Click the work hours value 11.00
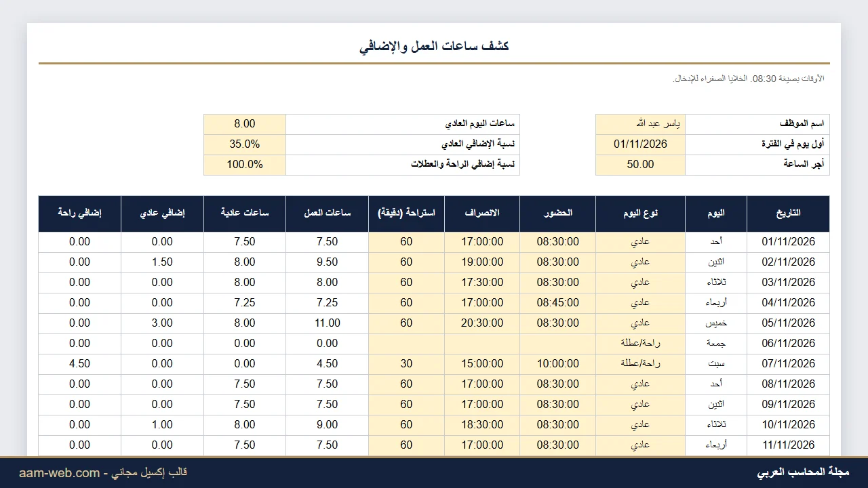Viewport: 868px width, 488px height. 327,323
